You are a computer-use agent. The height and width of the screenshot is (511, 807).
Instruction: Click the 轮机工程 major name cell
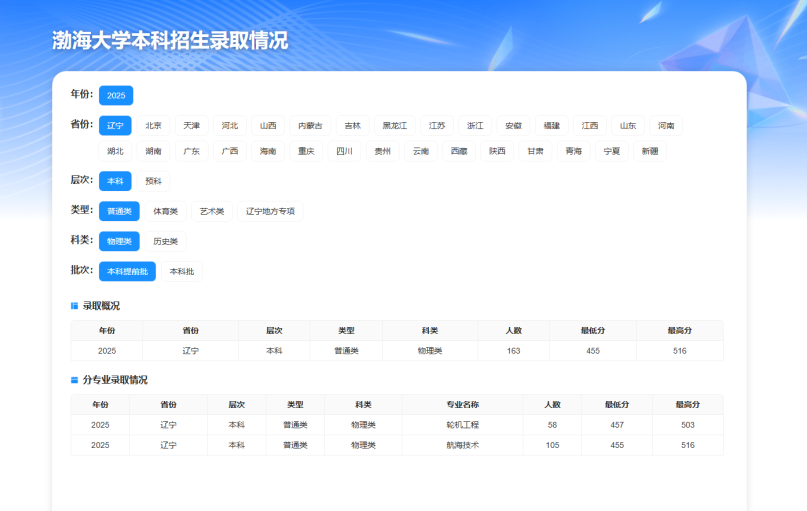pos(463,425)
